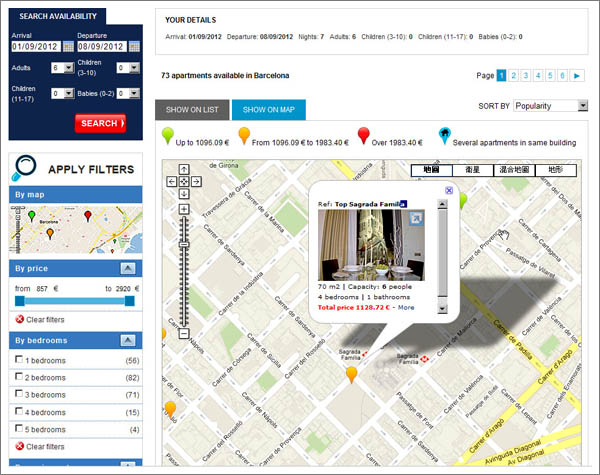Click the popup scrollbar down arrow
This screenshot has width=600, height=475.
tap(442, 309)
